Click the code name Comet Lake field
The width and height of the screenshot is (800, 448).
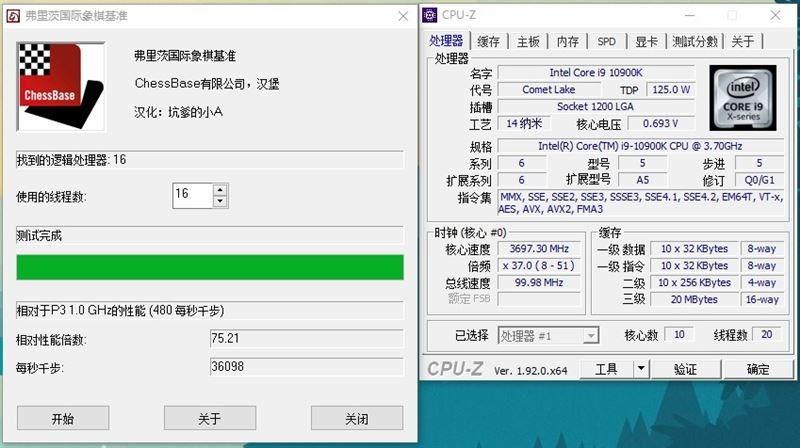(x=548, y=90)
